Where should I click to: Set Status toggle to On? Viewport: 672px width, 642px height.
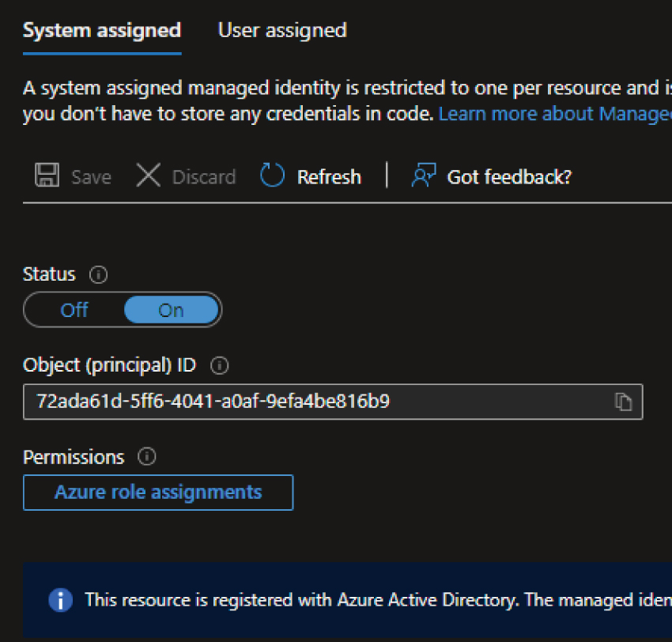(x=171, y=310)
